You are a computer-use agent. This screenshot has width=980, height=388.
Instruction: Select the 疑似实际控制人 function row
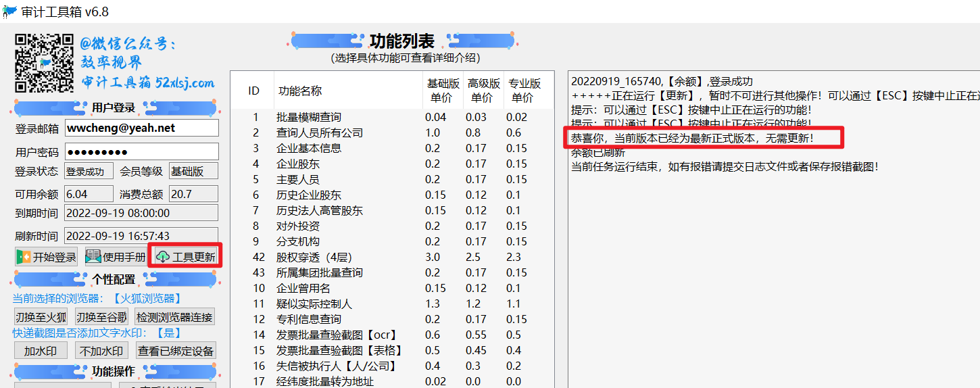[x=391, y=304]
